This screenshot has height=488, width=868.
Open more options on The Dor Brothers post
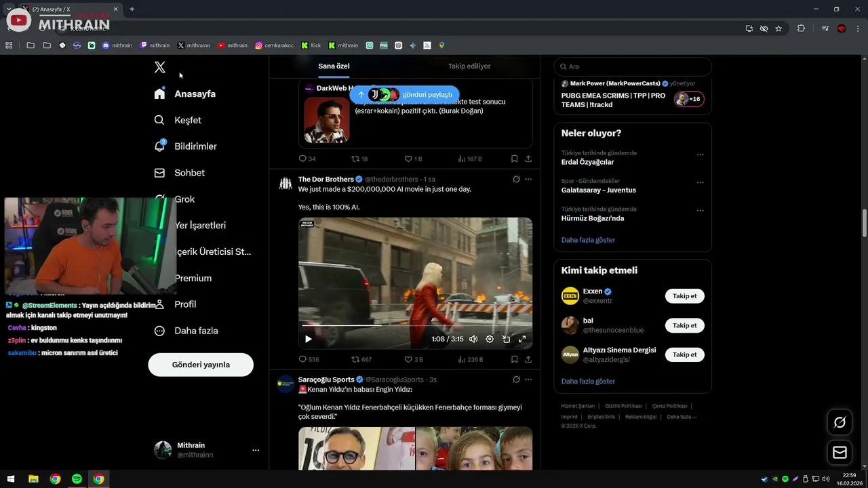tap(528, 180)
